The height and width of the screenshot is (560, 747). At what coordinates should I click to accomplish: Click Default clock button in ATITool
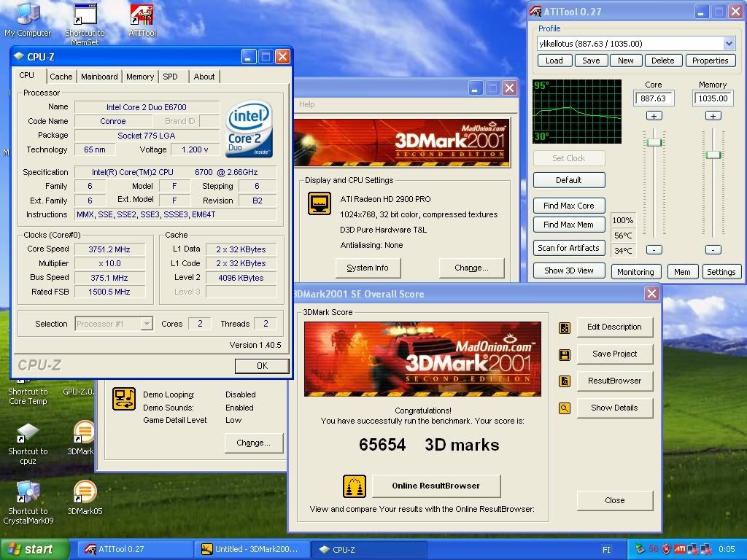point(569,180)
